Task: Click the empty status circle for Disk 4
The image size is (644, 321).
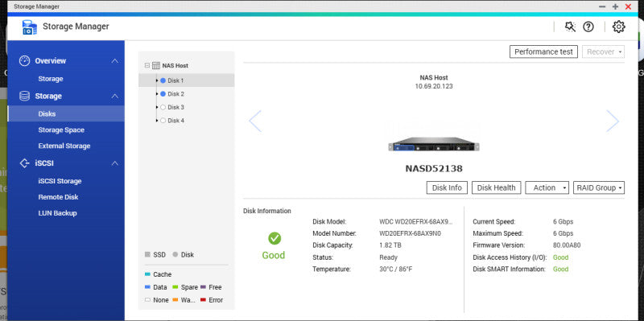Action: pos(163,121)
